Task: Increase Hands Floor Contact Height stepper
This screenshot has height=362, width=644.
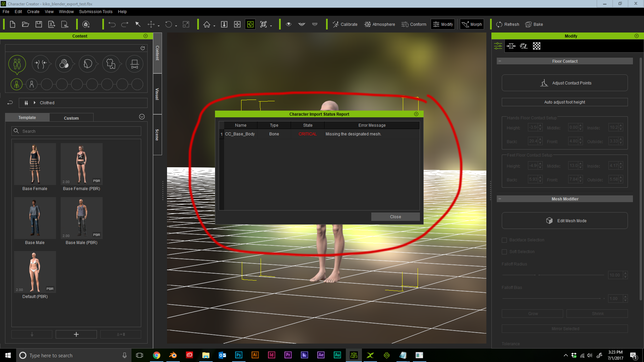Action: tap(540, 126)
